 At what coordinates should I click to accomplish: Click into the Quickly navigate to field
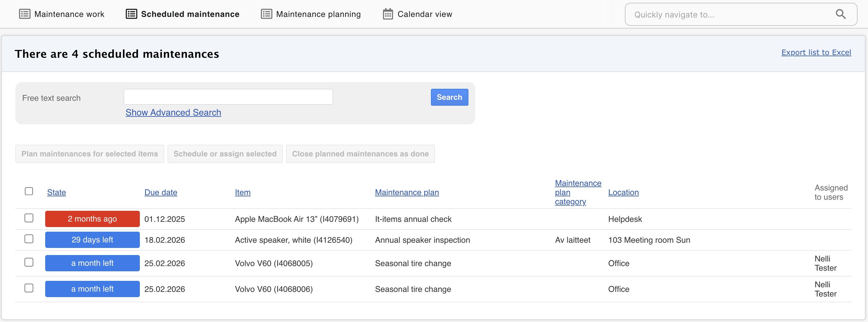point(731,14)
